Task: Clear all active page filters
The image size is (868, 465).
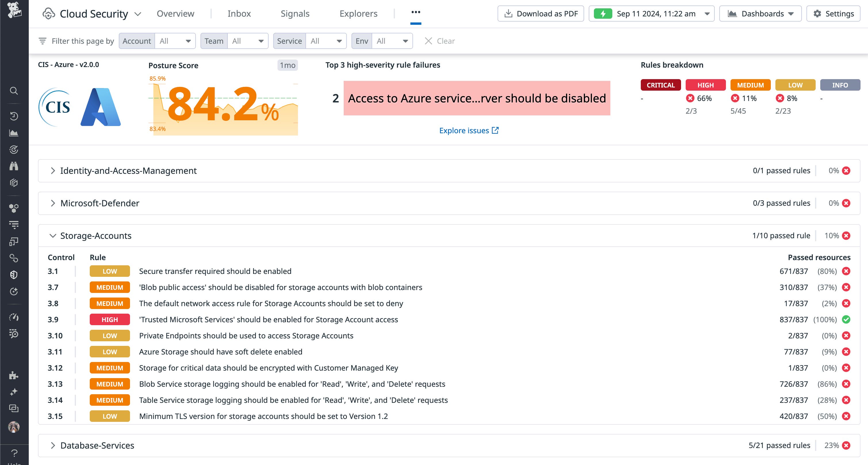Action: [x=440, y=41]
